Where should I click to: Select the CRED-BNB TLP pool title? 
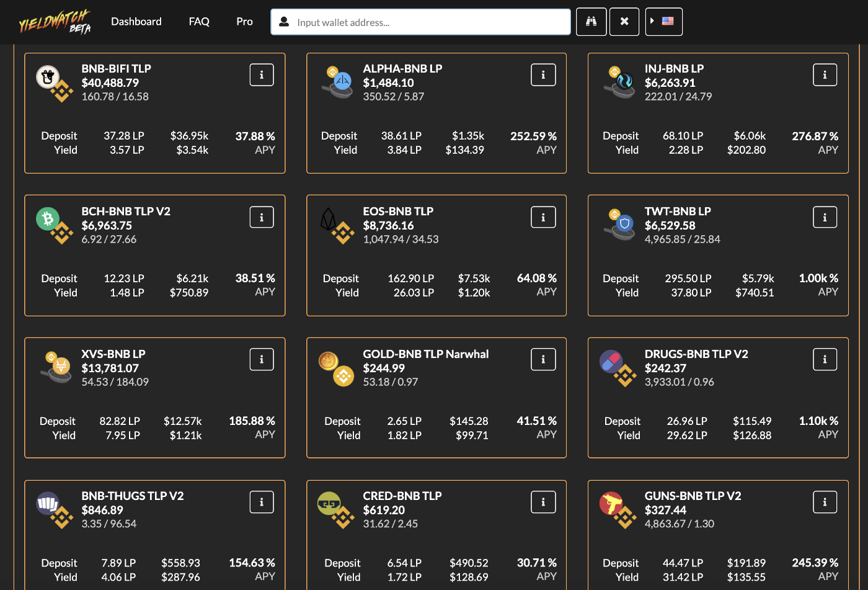pyautogui.click(x=402, y=496)
